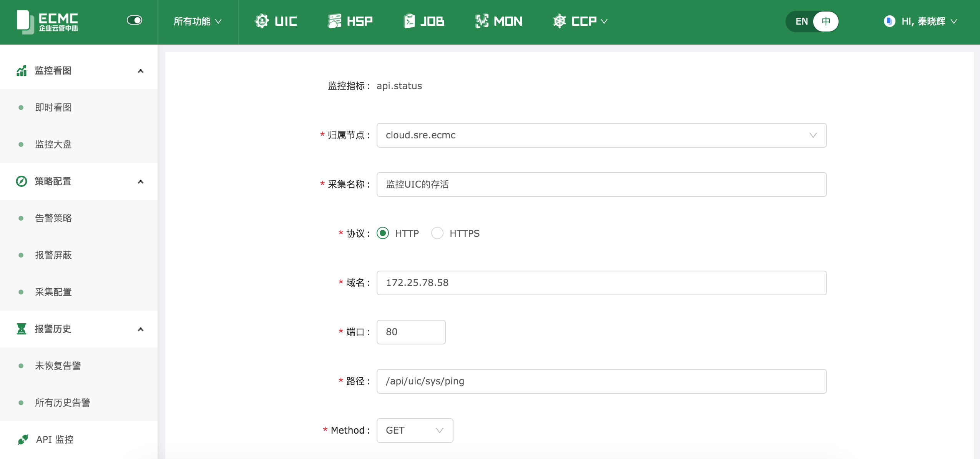The width and height of the screenshot is (980, 459).
Task: Click the user avatar icon
Action: coord(889,21)
